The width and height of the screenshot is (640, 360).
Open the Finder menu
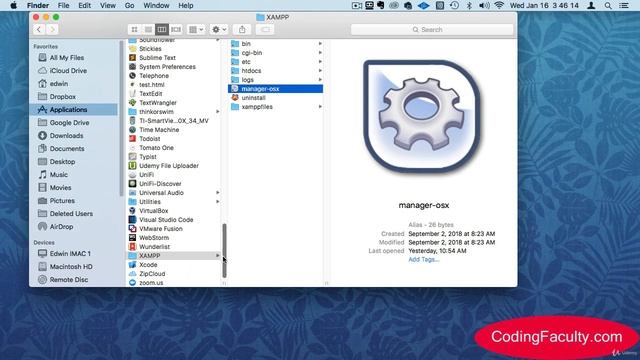pyautogui.click(x=38, y=5)
